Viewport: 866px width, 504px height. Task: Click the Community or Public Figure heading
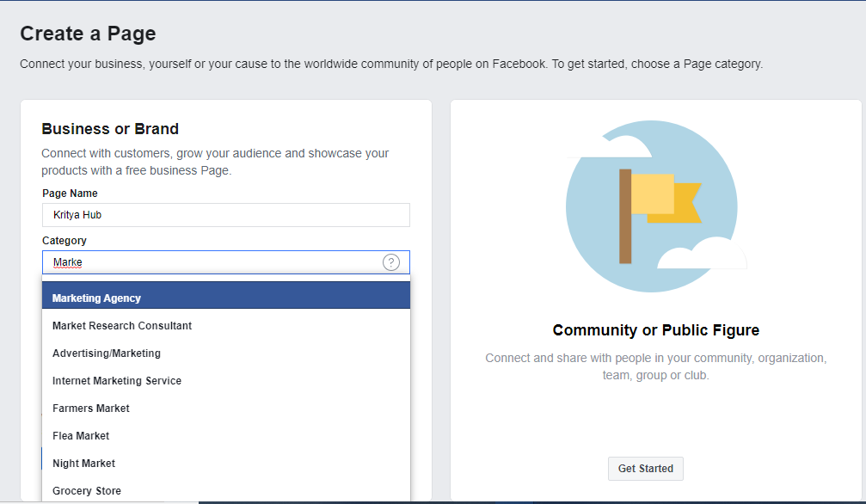click(655, 330)
